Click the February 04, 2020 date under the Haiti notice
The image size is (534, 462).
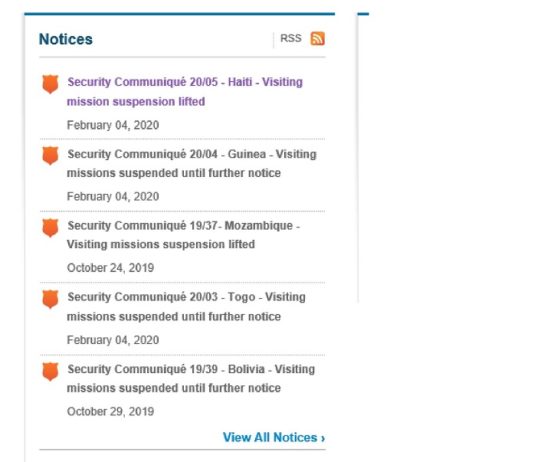pyautogui.click(x=113, y=125)
